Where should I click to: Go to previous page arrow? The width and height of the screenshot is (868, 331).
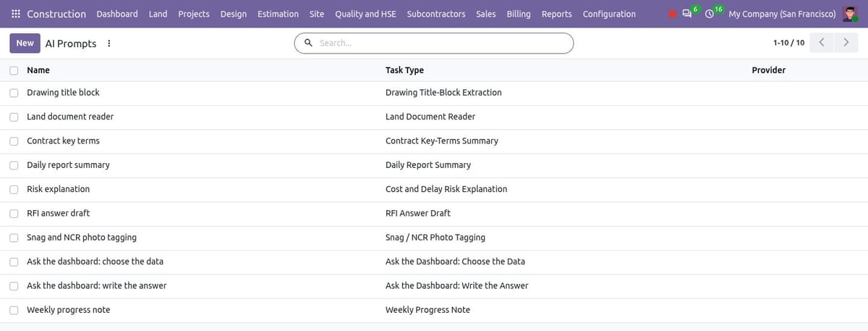point(822,43)
